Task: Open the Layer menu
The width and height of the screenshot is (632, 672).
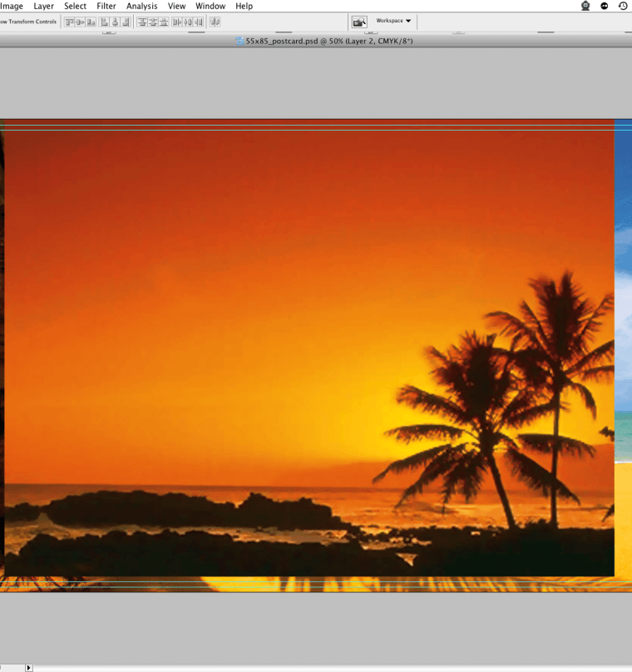Action: coord(43,6)
